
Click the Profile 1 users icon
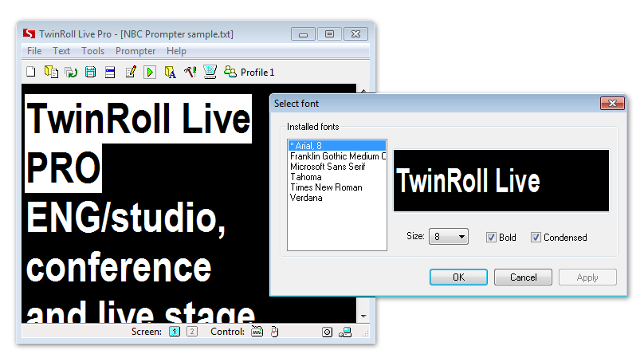(x=231, y=73)
